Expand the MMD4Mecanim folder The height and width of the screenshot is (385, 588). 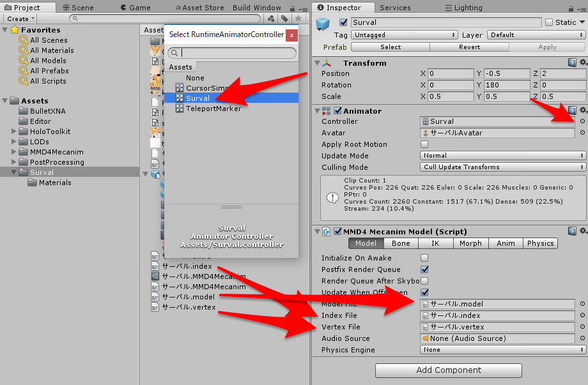(14, 152)
